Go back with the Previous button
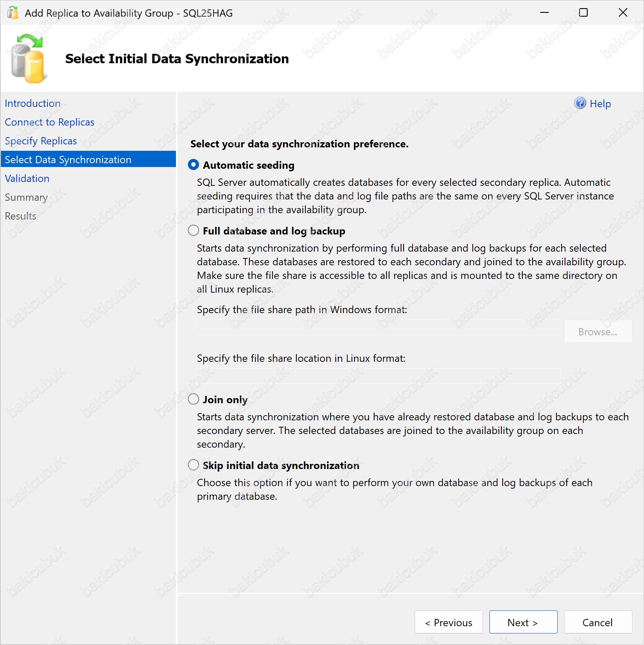This screenshot has width=644, height=645. point(448,622)
